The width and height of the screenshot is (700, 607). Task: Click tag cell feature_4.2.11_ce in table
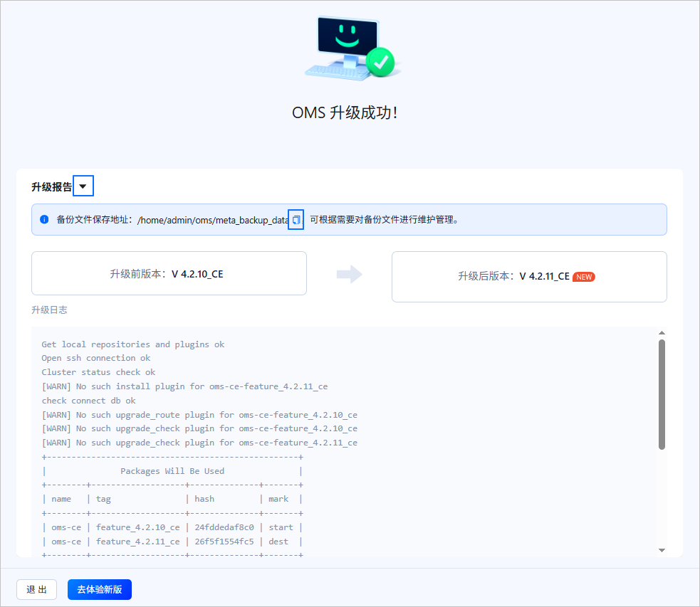138,542
